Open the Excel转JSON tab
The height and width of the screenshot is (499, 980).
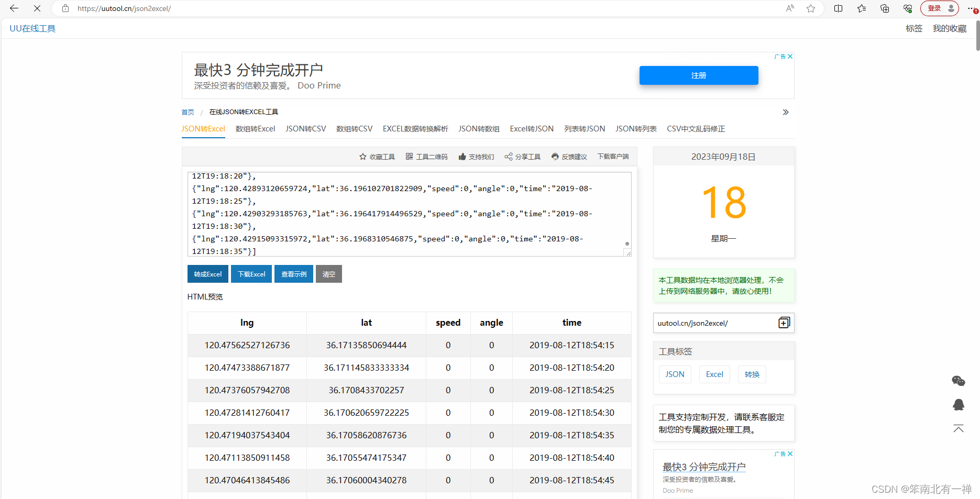click(532, 129)
